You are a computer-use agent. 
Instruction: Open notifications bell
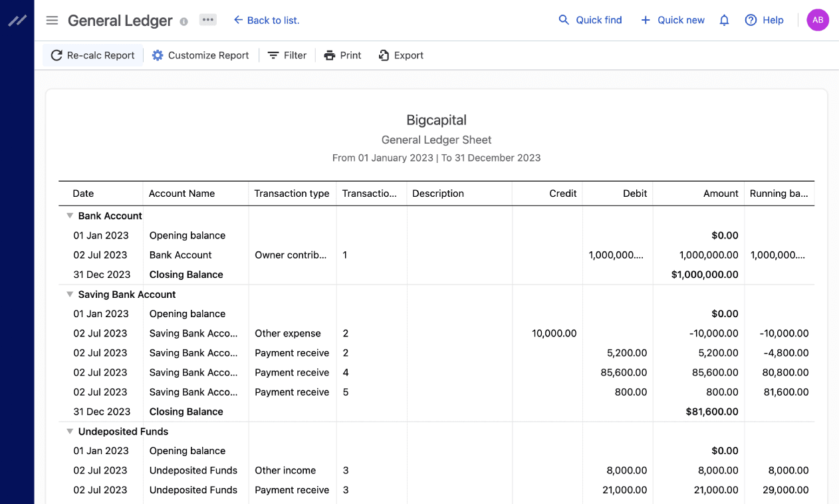click(725, 21)
